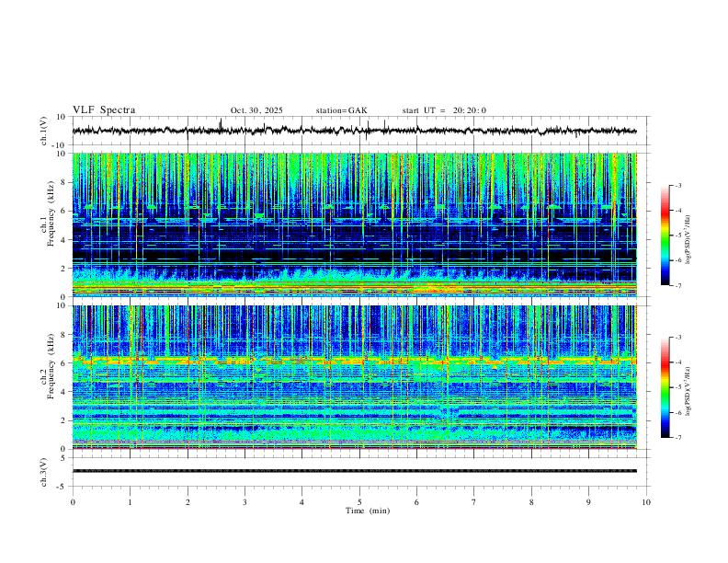
Task: Click the ch.3 flat voltage trace
Action: coord(354,471)
